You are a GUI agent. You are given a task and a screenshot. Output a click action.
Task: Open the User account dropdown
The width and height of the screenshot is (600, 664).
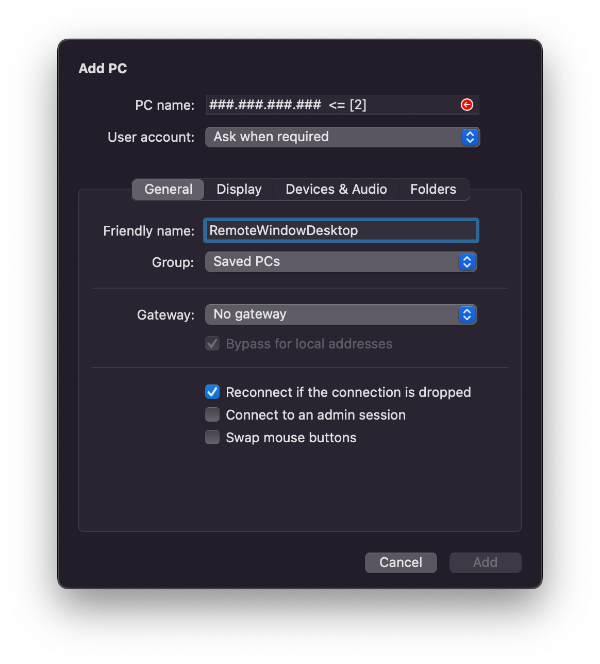point(342,137)
